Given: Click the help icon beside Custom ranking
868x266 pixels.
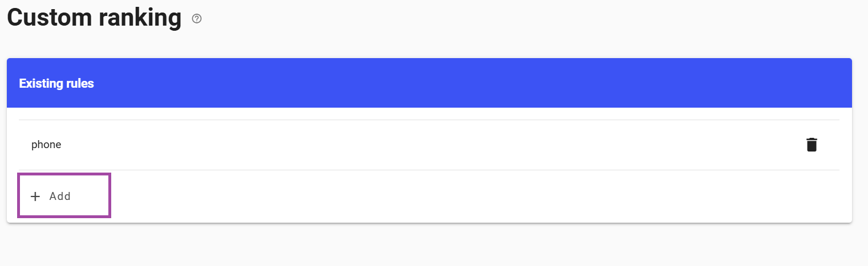Looking at the screenshot, I should tap(197, 19).
